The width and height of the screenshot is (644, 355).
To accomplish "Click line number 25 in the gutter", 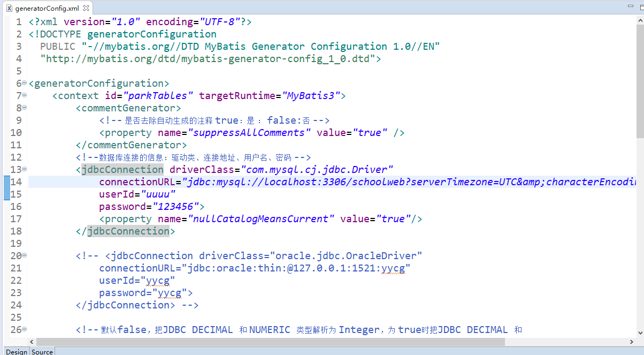I will 16,318.
